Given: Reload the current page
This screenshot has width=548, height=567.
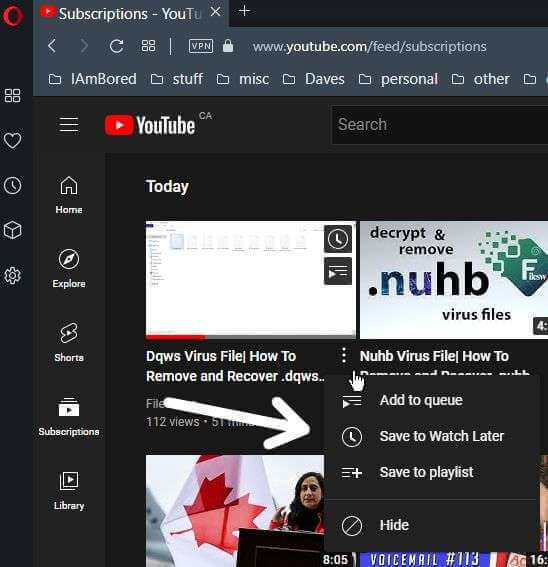Looking at the screenshot, I should click(x=116, y=46).
